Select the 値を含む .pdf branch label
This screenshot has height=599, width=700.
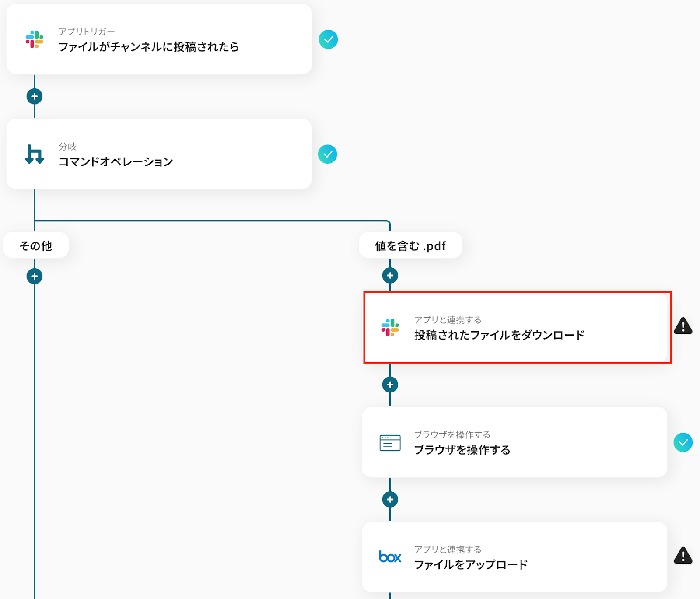tap(410, 245)
